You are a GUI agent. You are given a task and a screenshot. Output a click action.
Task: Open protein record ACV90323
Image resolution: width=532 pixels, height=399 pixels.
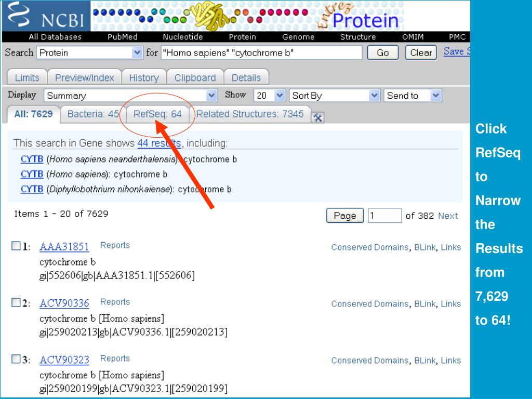coord(64,360)
